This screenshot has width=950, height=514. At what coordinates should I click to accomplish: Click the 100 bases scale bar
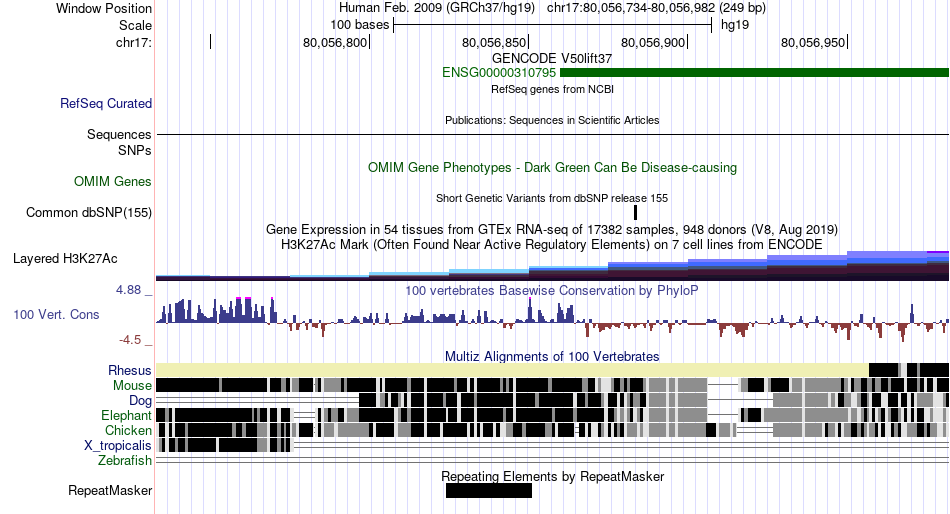click(x=553, y=25)
